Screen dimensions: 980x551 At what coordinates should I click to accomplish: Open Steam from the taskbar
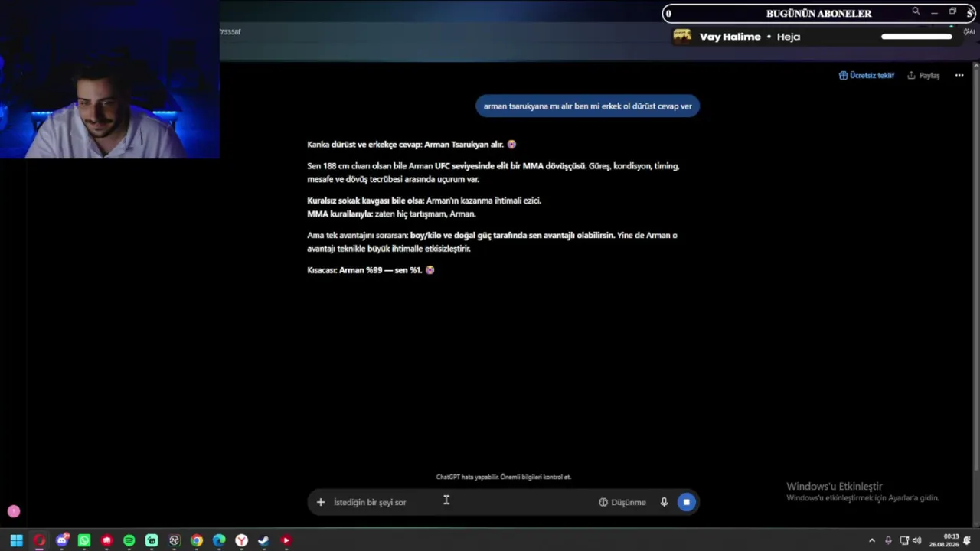(x=263, y=541)
